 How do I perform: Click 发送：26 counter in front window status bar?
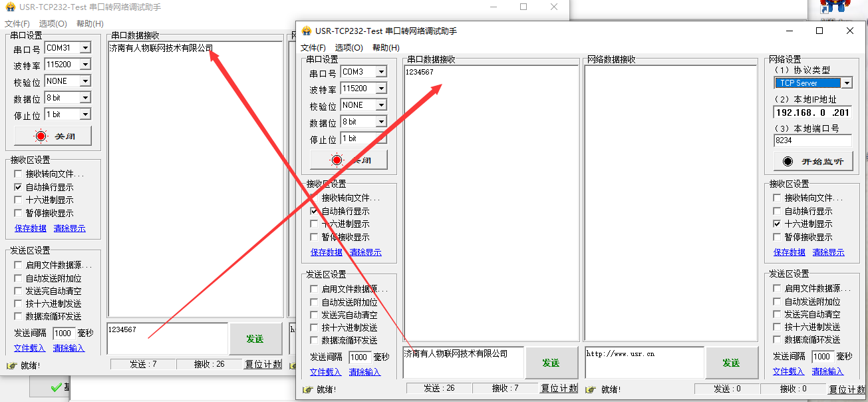point(439,389)
